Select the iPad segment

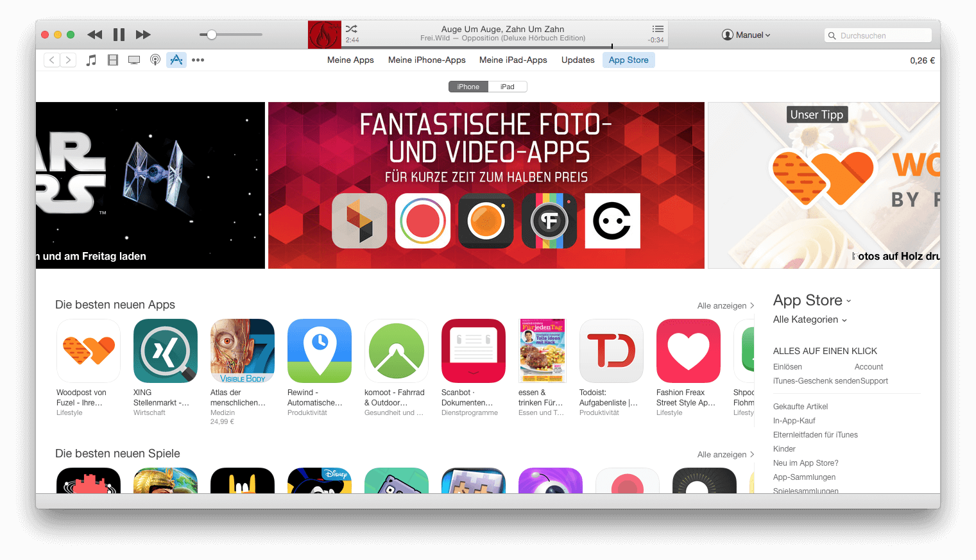click(508, 87)
